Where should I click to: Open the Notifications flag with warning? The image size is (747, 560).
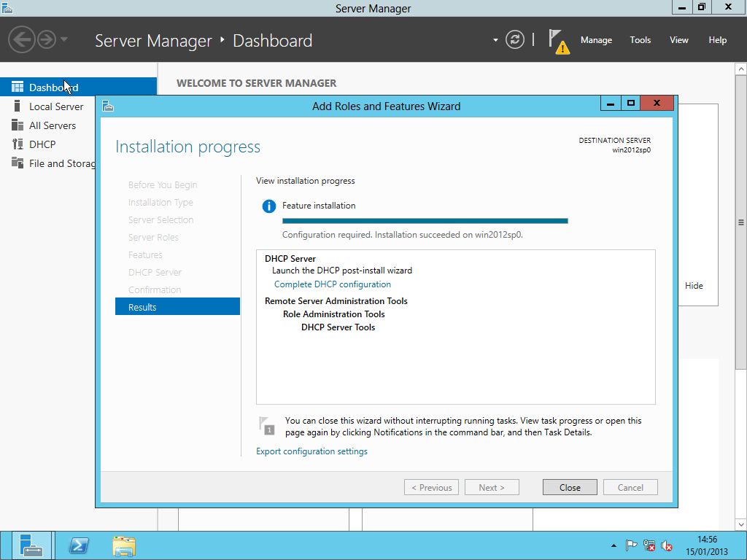point(558,41)
